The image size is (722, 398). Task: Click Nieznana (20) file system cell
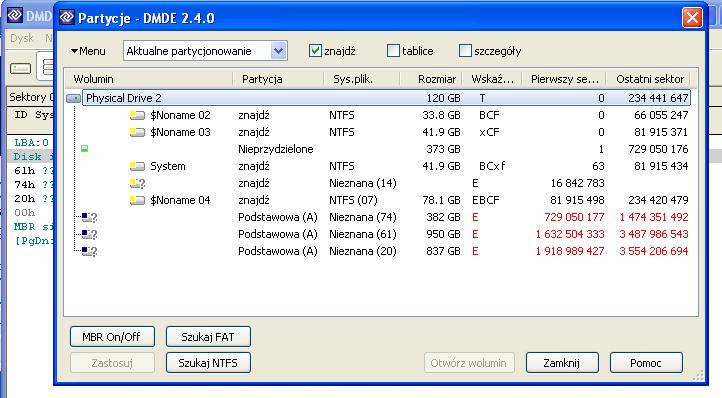pos(363,252)
